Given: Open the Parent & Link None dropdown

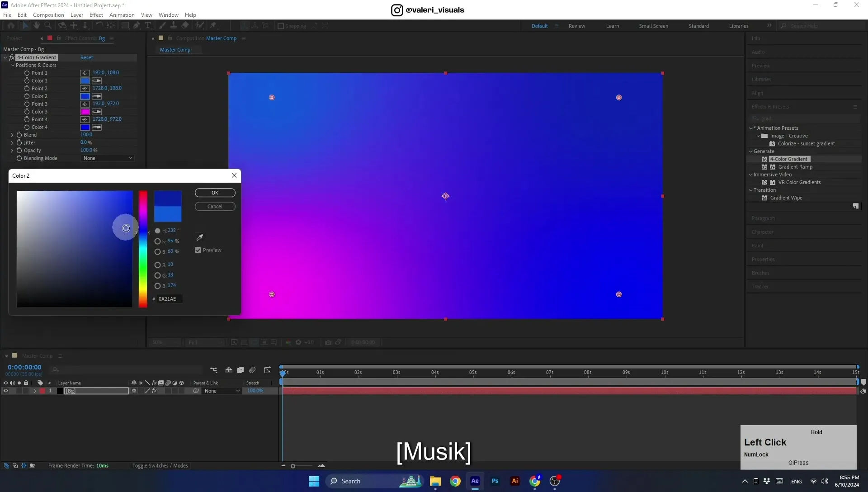Looking at the screenshot, I should pos(222,391).
